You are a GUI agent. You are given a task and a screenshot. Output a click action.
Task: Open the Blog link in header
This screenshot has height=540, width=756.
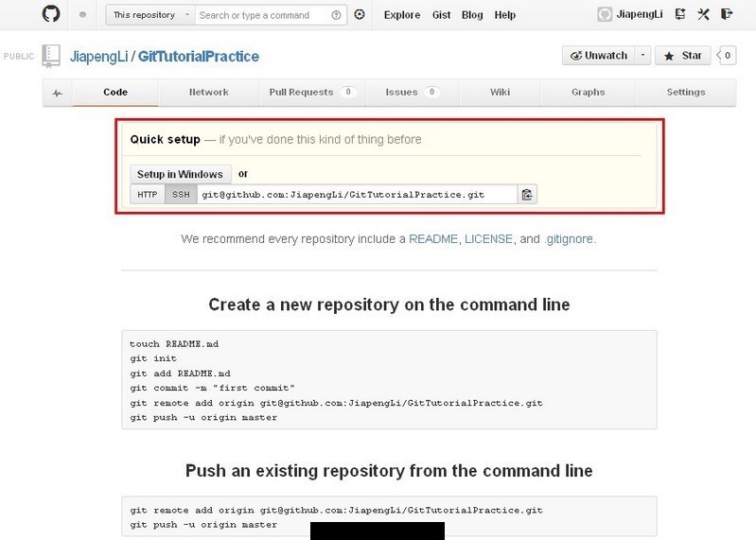pyautogui.click(x=472, y=15)
